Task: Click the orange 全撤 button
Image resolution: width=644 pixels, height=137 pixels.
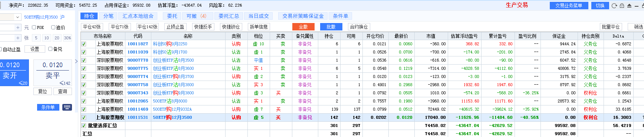Action: click(x=303, y=27)
